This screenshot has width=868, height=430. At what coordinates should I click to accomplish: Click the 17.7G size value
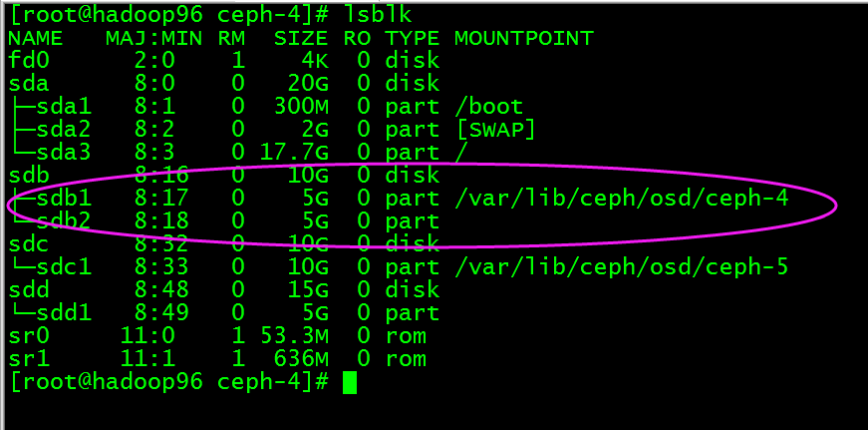[294, 153]
